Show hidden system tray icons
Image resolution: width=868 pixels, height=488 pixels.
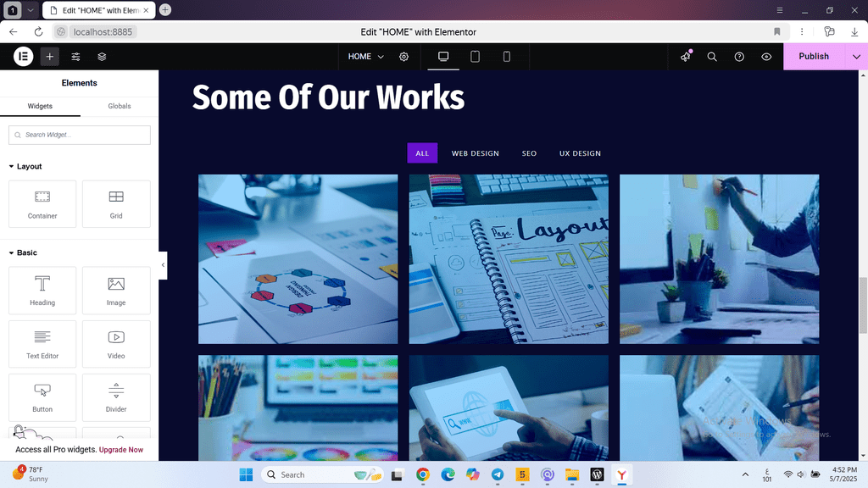coord(745,474)
